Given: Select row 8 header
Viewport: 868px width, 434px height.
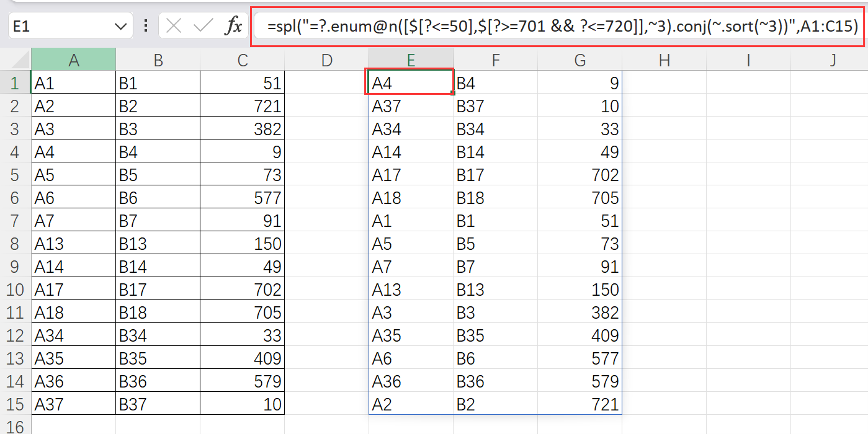Looking at the screenshot, I should coord(16,244).
